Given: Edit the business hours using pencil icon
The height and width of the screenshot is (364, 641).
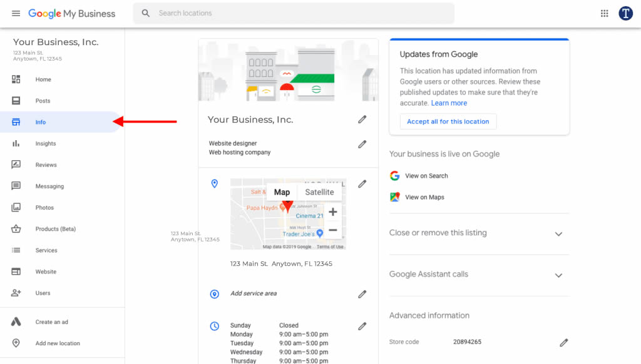Looking at the screenshot, I should (x=362, y=326).
